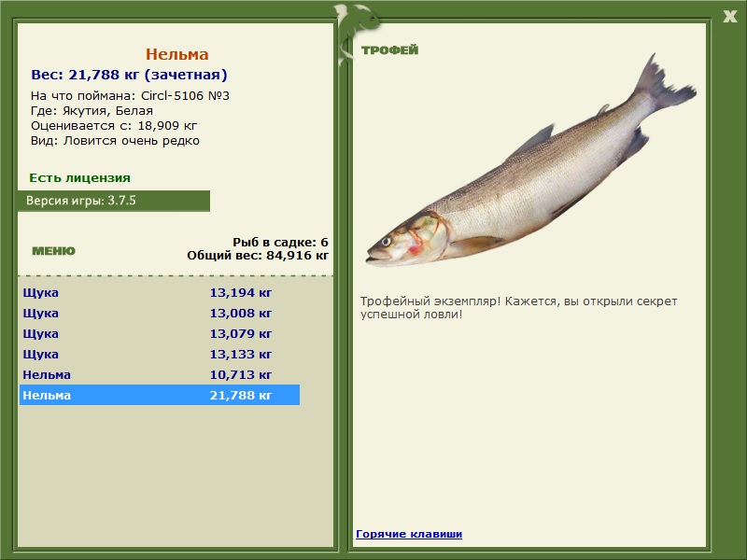
Task: Select the Щука 13,079 кг row
Action: (x=160, y=333)
